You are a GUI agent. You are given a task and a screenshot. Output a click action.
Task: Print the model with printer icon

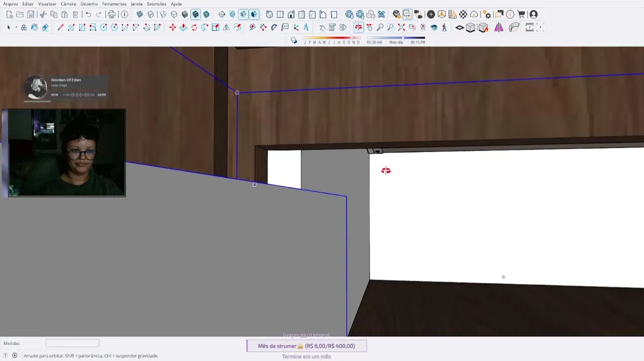pyautogui.click(x=111, y=15)
